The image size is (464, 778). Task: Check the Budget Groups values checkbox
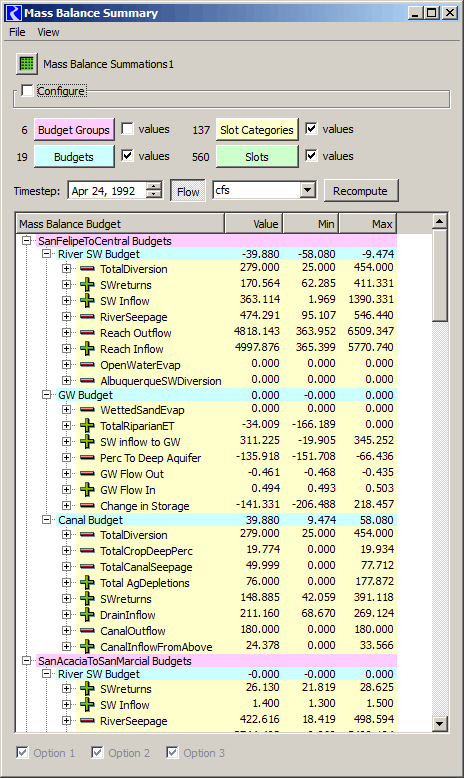coord(128,129)
